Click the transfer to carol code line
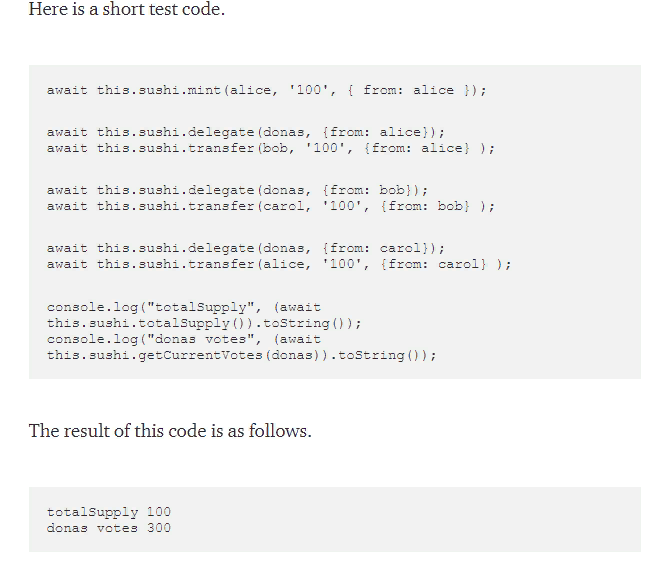669x570 pixels. [x=270, y=206]
